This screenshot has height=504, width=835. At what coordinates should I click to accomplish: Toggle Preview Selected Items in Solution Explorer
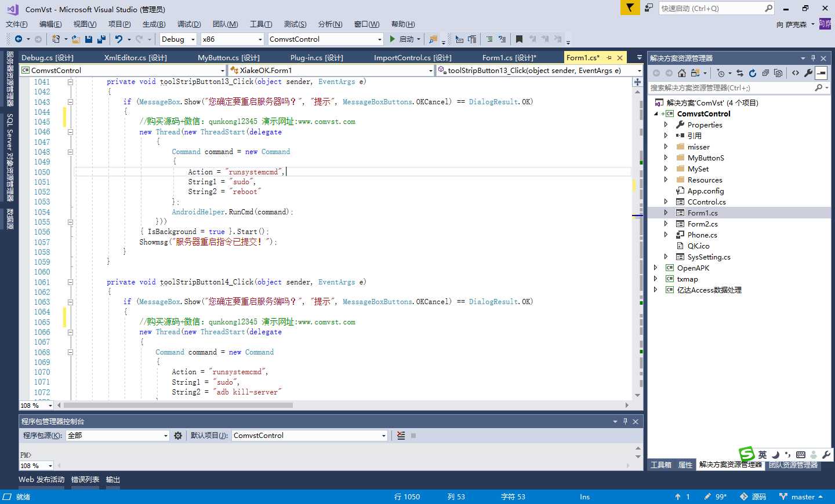click(821, 73)
